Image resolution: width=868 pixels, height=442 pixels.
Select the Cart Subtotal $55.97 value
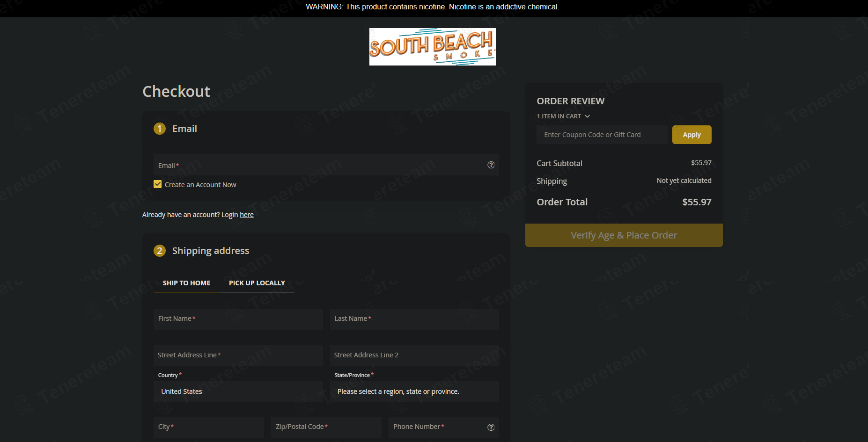(x=701, y=163)
